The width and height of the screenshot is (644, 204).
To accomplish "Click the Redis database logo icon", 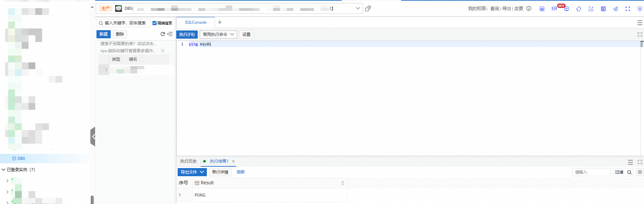I will [119, 8].
